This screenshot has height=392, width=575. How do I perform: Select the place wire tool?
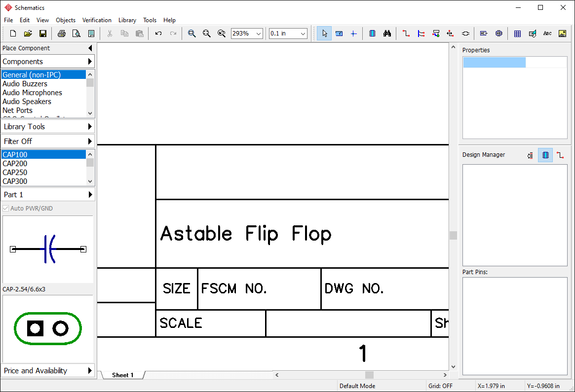406,34
